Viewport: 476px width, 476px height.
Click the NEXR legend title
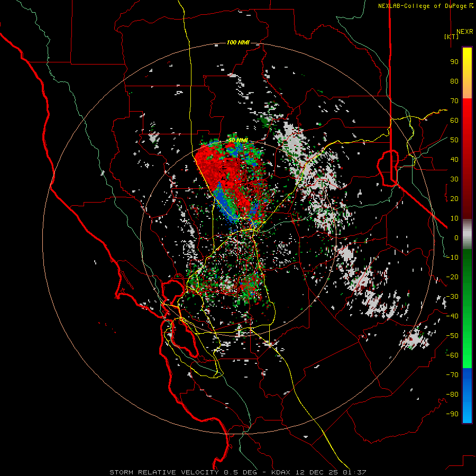pos(464,32)
